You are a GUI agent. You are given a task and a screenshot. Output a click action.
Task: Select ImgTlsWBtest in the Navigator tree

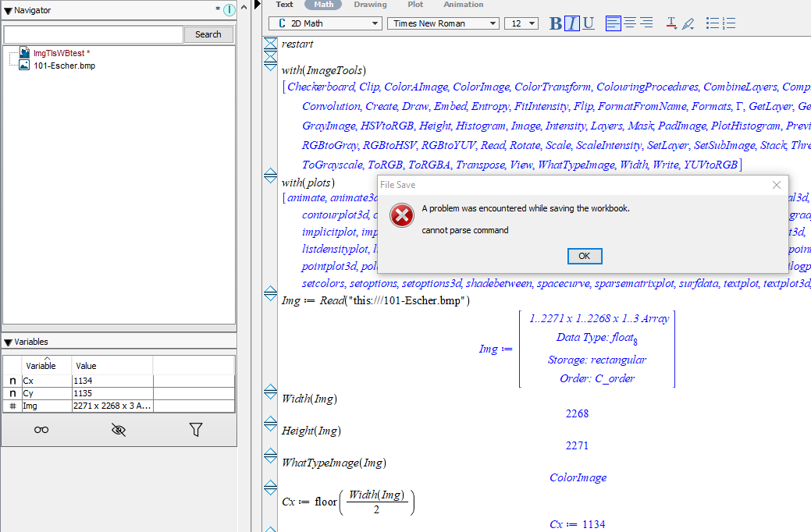coord(61,53)
